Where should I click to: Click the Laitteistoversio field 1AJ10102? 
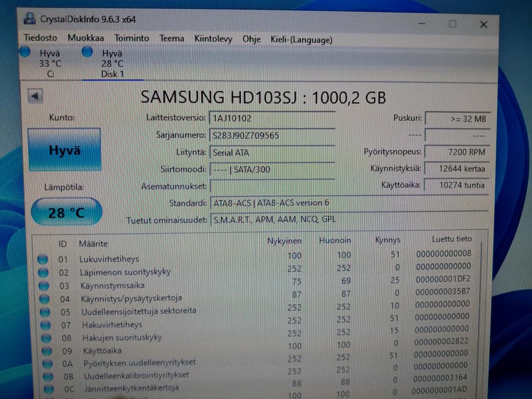(272, 119)
